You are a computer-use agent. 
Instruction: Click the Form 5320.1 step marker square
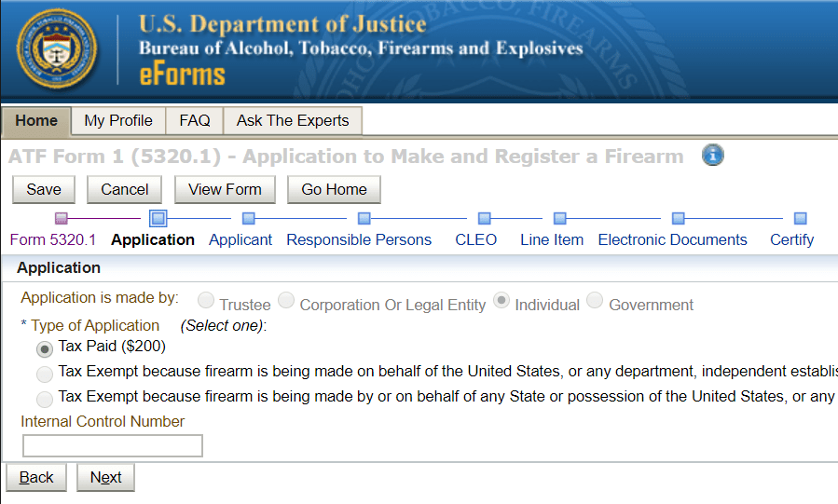click(x=62, y=218)
